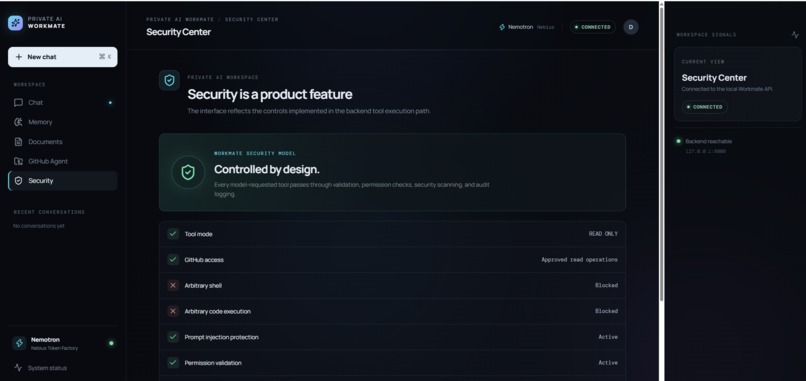Click Blocked status for Arbitrary code execution
Viewport: 806px width, 381px height.
pyautogui.click(x=607, y=311)
